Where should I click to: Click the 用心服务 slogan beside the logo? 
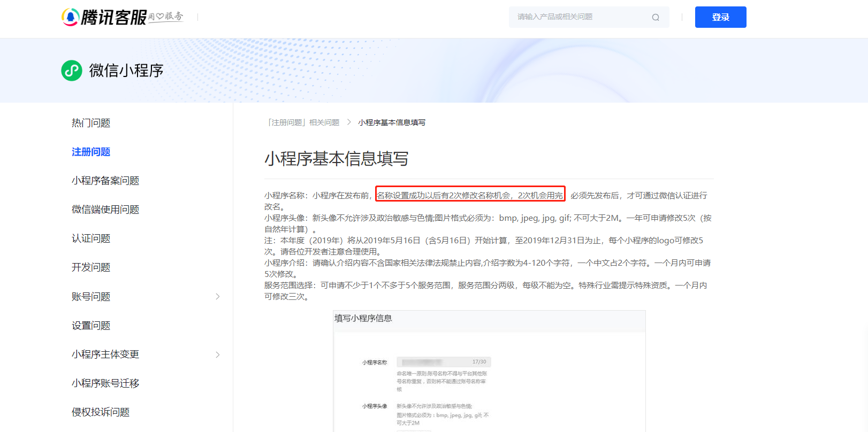click(166, 17)
